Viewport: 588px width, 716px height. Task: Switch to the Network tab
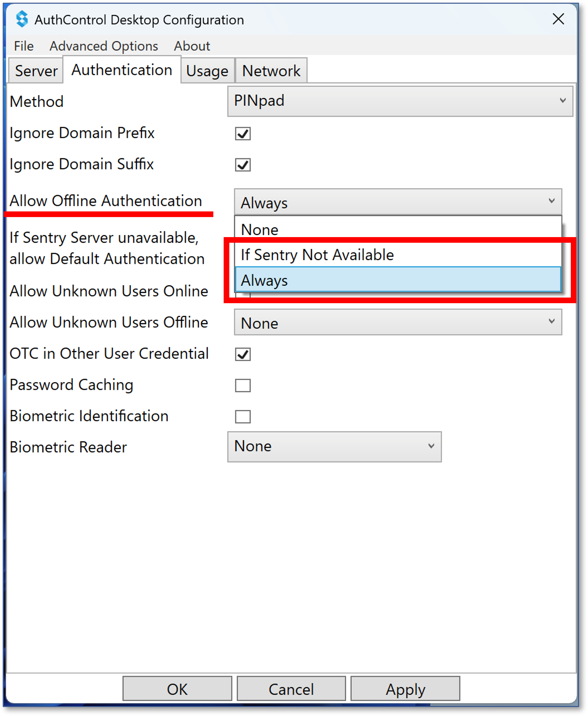(x=271, y=71)
